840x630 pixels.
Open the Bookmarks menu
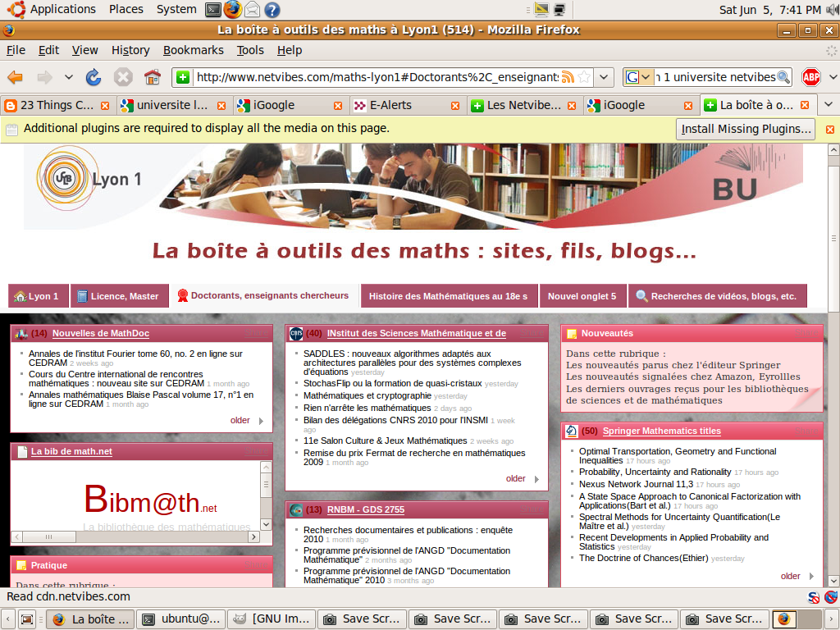click(193, 50)
